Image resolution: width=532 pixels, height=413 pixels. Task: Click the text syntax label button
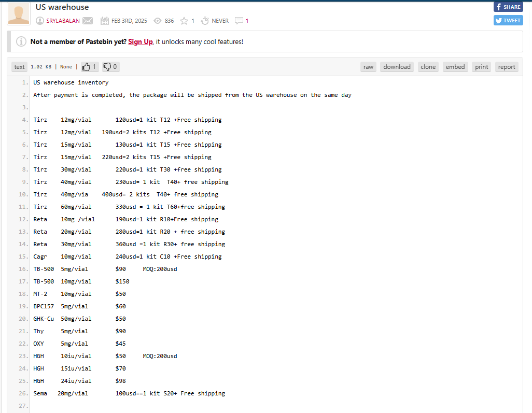19,67
